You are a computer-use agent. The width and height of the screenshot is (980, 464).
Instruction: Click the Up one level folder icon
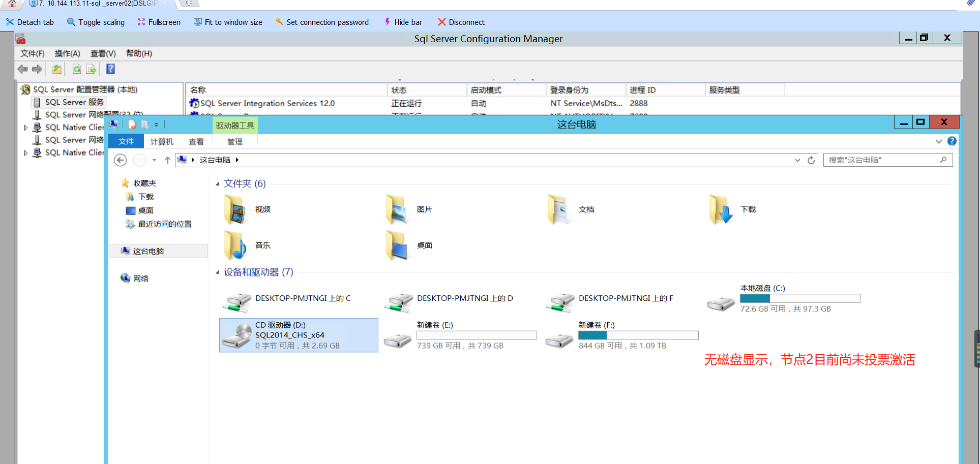(57, 69)
